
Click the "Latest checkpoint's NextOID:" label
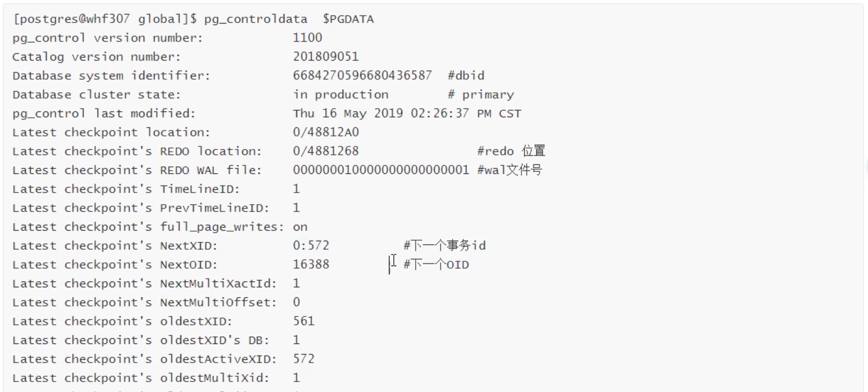[115, 265]
